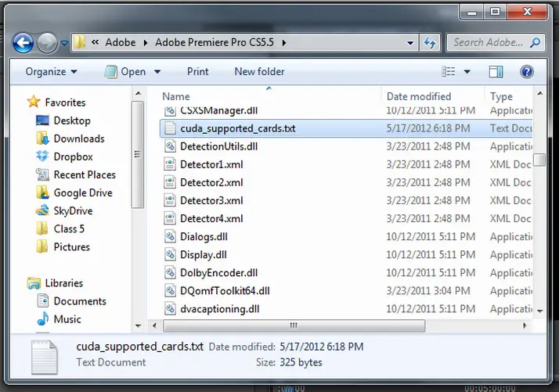Click Date modified value in details pane
559x392 pixels.
tap(322, 347)
